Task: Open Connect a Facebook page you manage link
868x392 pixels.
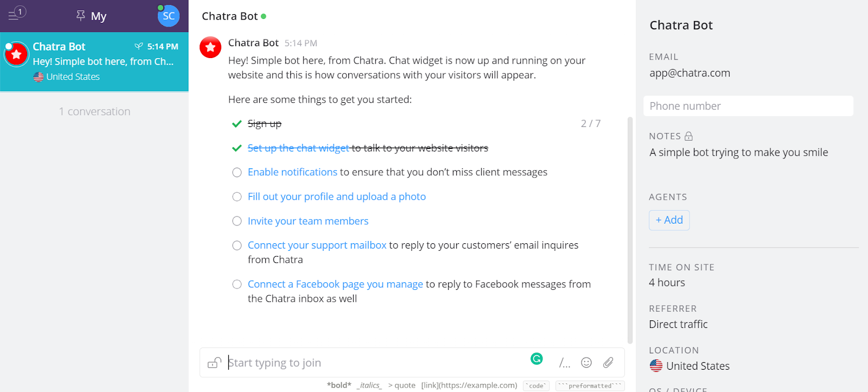Action: 335,284
